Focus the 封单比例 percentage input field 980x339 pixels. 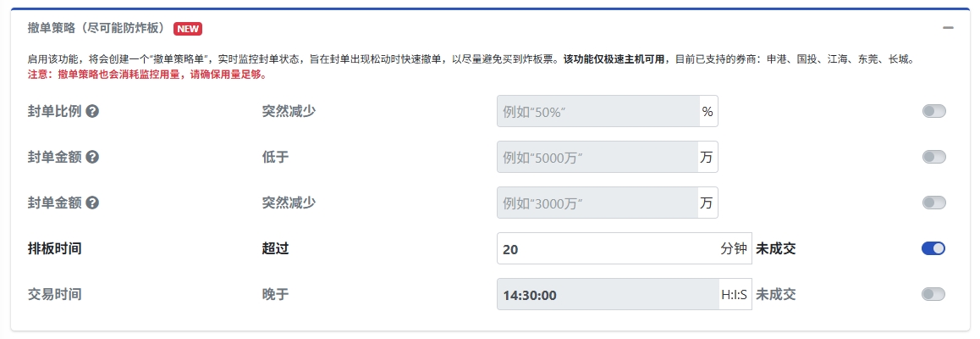tap(597, 111)
